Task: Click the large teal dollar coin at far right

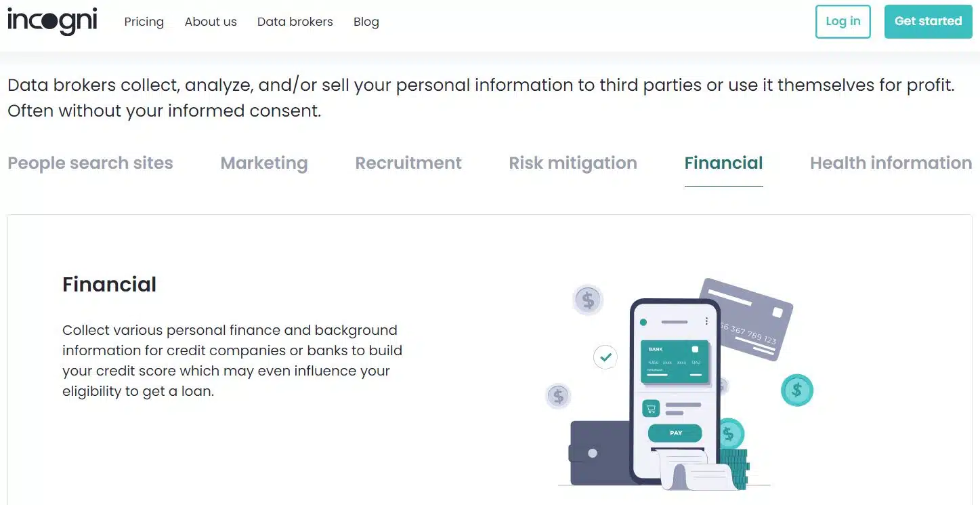Action: click(796, 390)
